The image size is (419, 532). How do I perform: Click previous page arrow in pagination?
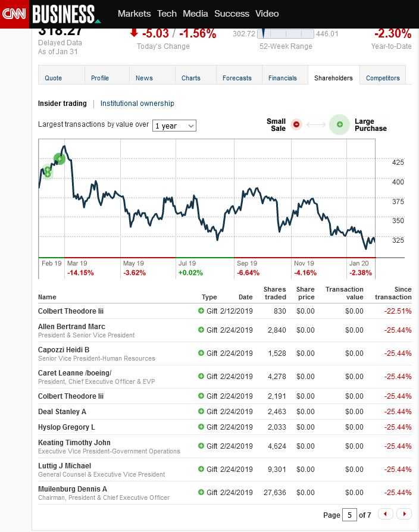tap(386, 514)
